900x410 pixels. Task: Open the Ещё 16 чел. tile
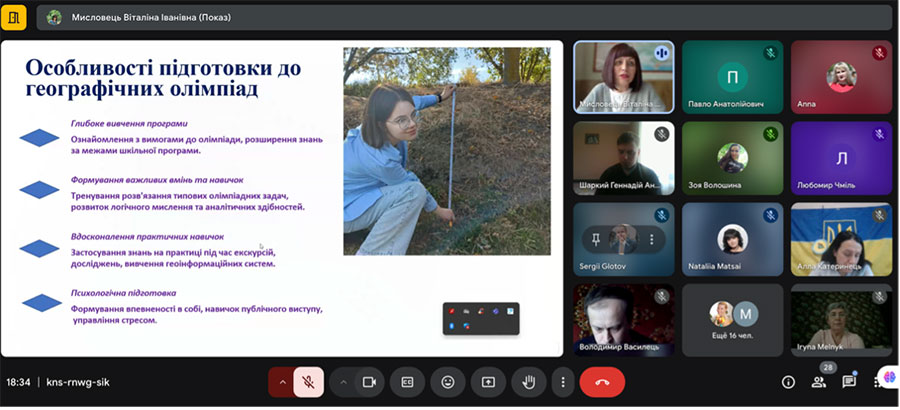pos(732,320)
